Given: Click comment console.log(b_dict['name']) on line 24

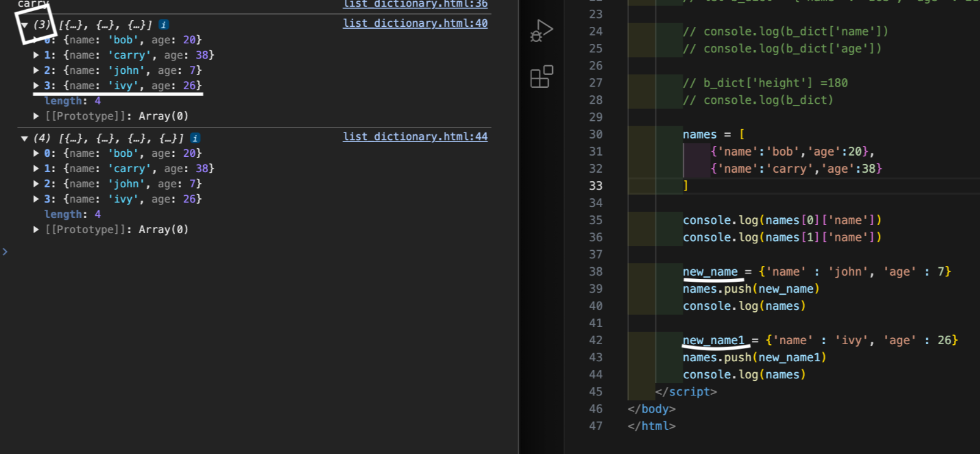Looking at the screenshot, I should coord(786,31).
